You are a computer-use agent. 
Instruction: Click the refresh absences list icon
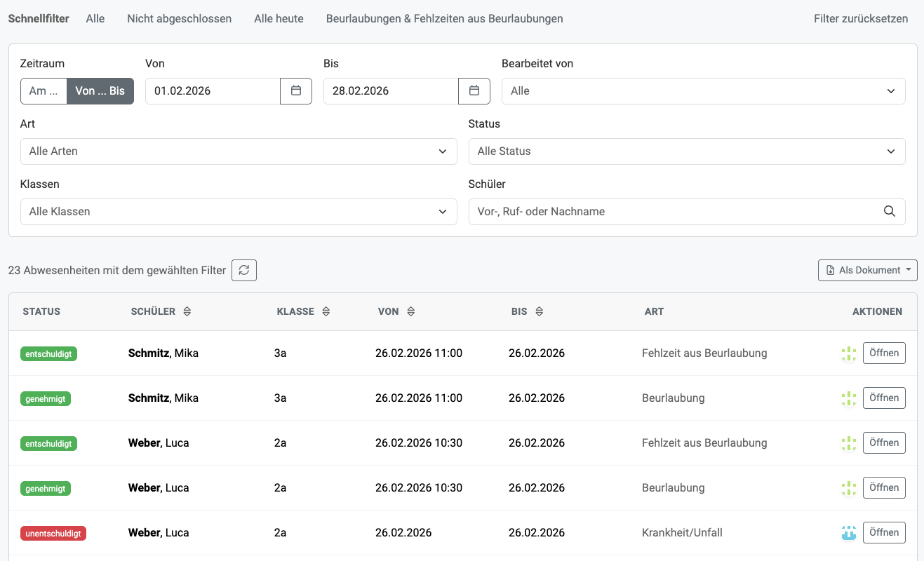244,271
